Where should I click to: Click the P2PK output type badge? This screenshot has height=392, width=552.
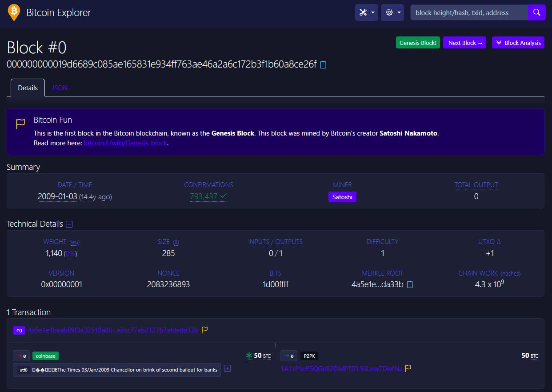pyautogui.click(x=309, y=356)
